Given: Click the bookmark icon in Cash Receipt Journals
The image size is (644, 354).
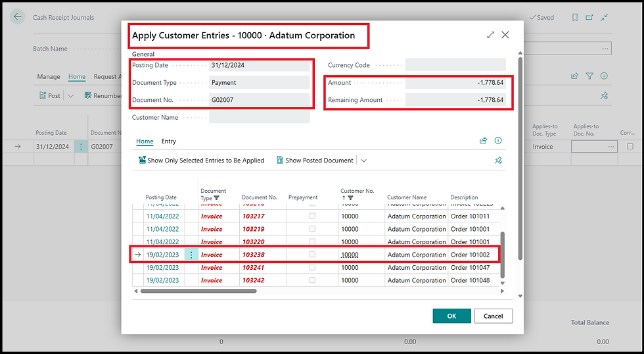Looking at the screenshot, I should [575, 17].
